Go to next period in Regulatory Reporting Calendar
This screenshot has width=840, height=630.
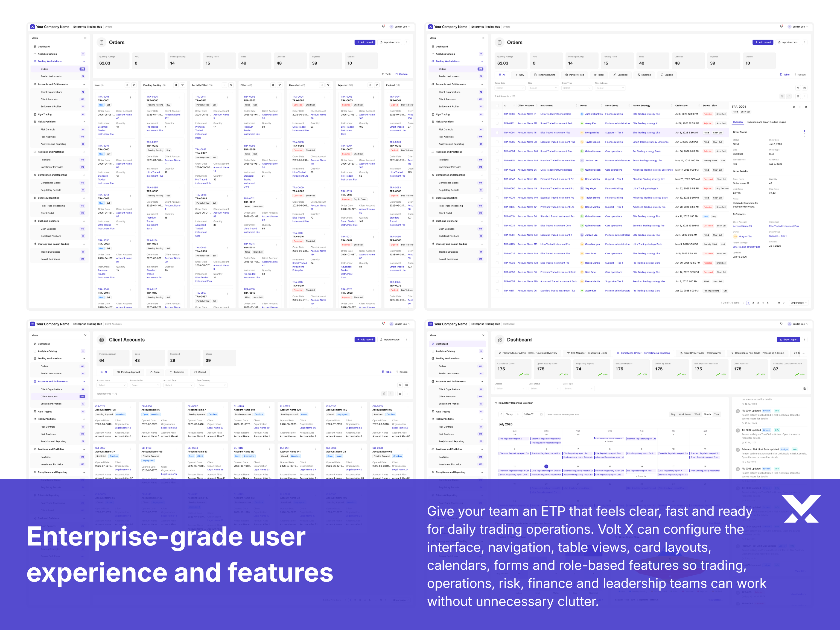point(517,414)
